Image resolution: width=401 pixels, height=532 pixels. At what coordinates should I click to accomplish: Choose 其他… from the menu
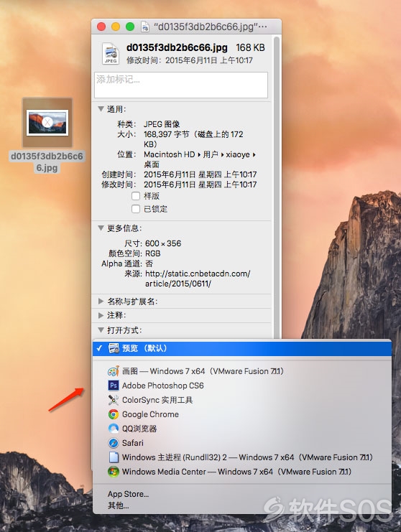point(118,505)
